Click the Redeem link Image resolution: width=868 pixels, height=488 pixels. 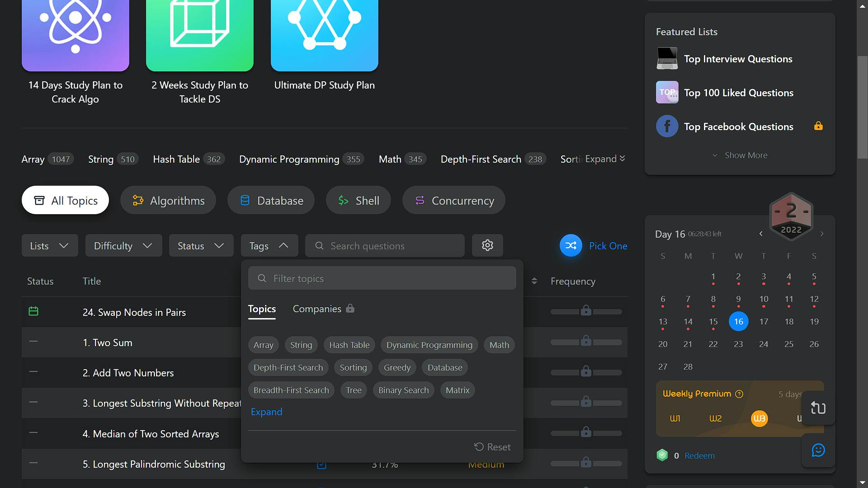coord(699,455)
